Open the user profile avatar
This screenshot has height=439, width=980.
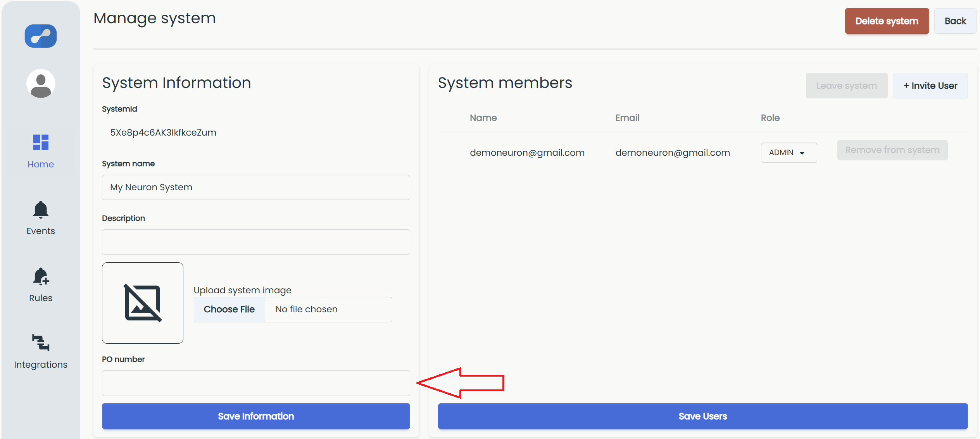(x=41, y=84)
